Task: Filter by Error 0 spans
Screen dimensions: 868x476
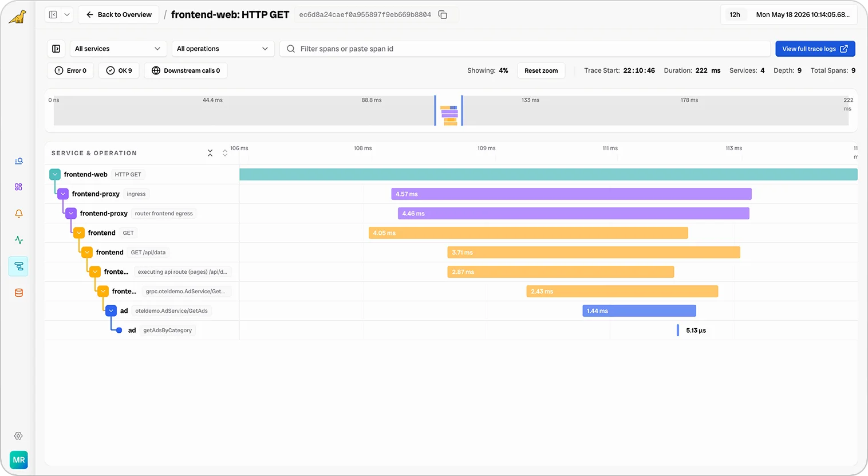Action: tap(70, 70)
